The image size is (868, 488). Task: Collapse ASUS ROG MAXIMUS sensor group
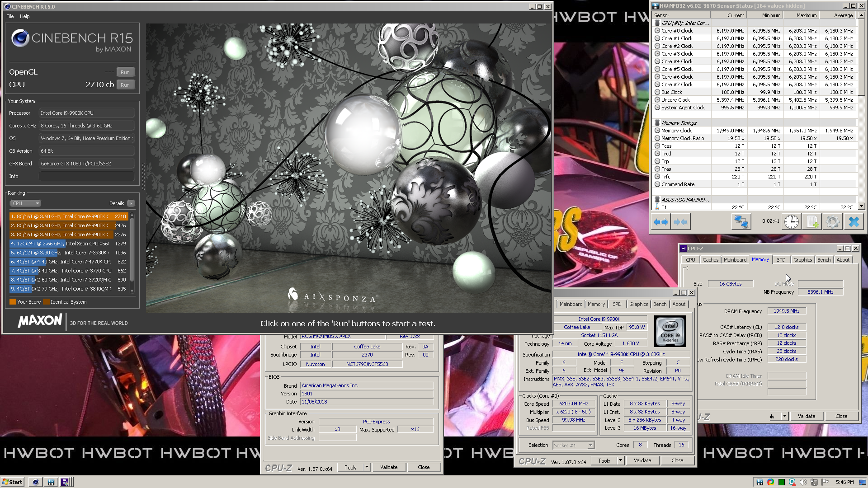point(657,200)
